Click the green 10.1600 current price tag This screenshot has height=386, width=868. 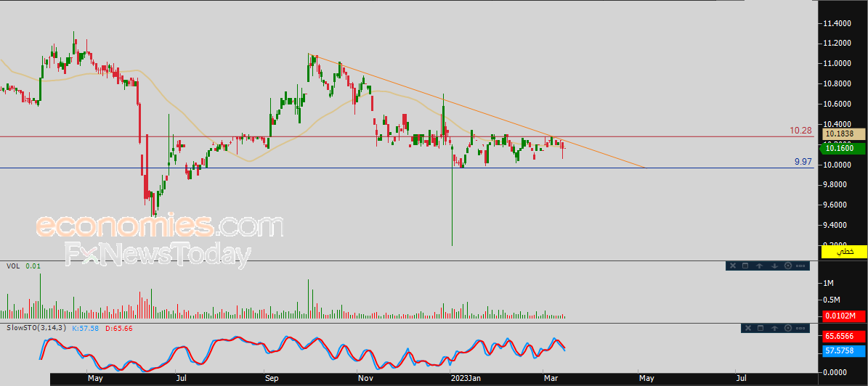point(843,149)
